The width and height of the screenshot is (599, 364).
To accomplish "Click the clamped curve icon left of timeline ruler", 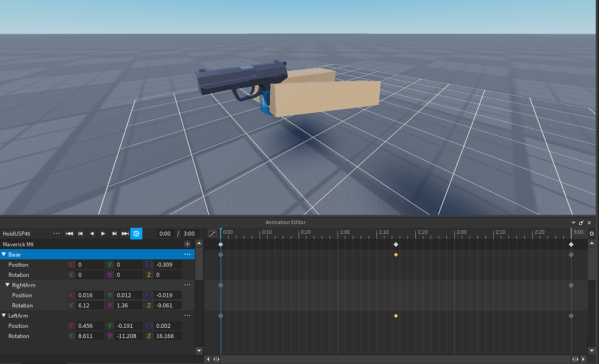I will point(212,233).
